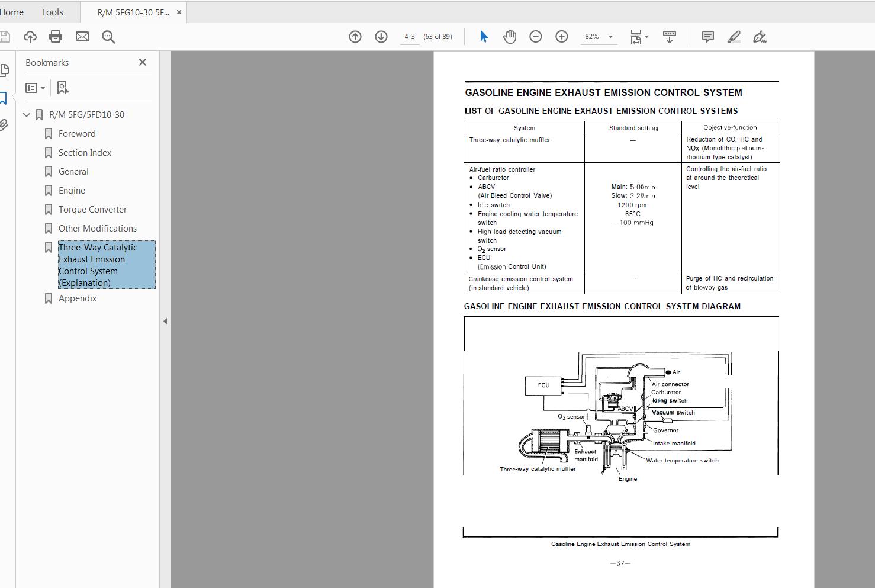Screen dimensions: 875x588
Task: Edit the page number field
Action: 410,37
